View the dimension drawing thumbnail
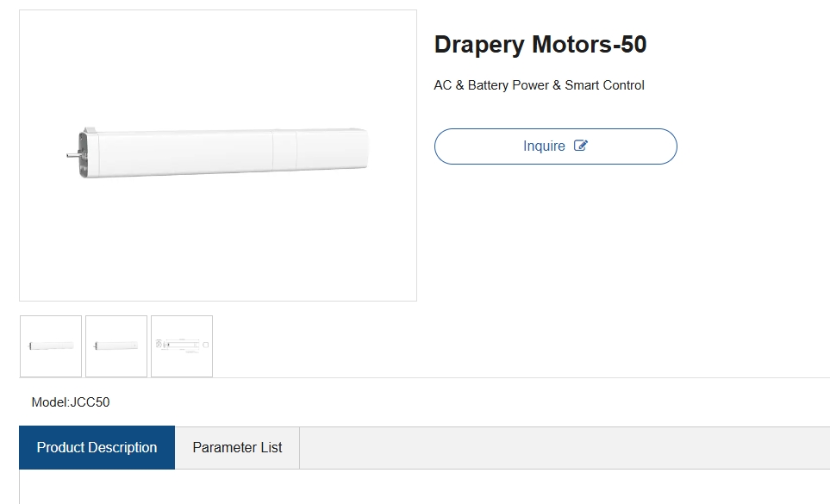 tap(182, 346)
